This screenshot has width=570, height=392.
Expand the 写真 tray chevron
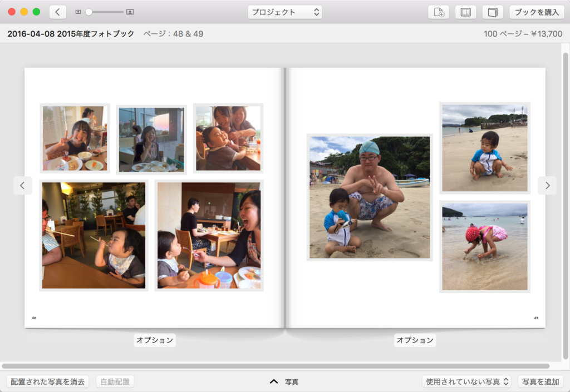274,381
